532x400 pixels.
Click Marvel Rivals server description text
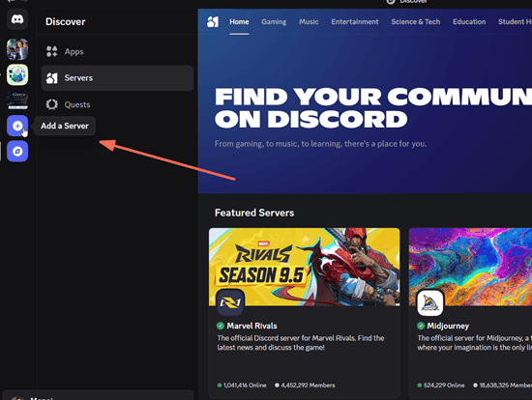[x=301, y=343]
